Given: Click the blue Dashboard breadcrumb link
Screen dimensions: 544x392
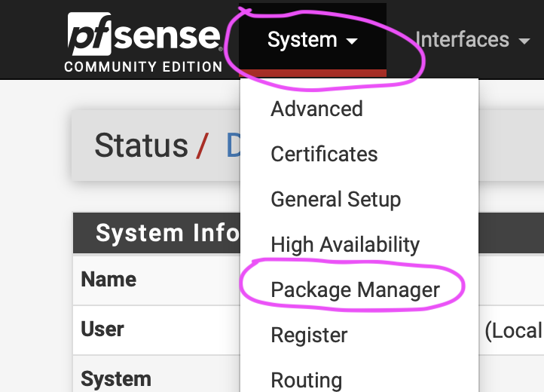Looking at the screenshot, I should 232,145.
